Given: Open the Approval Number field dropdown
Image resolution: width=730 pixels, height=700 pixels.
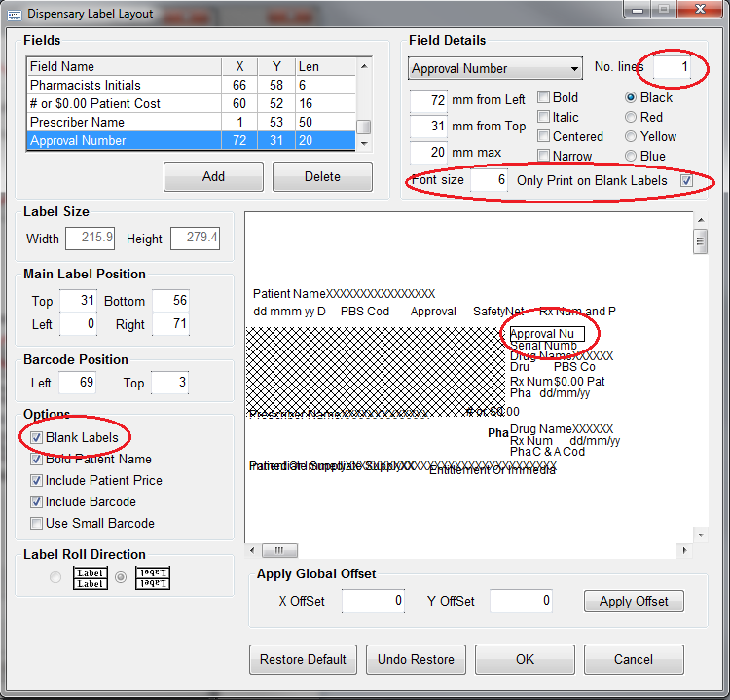Looking at the screenshot, I should (573, 69).
